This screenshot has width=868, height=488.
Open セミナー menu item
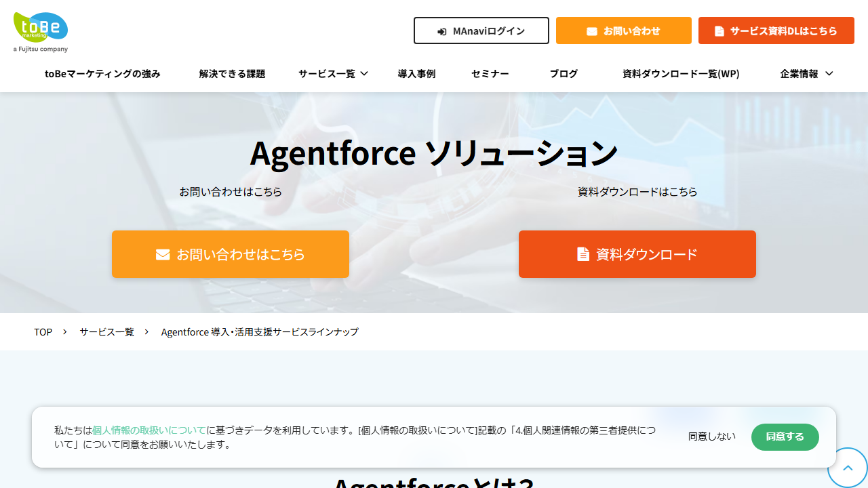(490, 74)
